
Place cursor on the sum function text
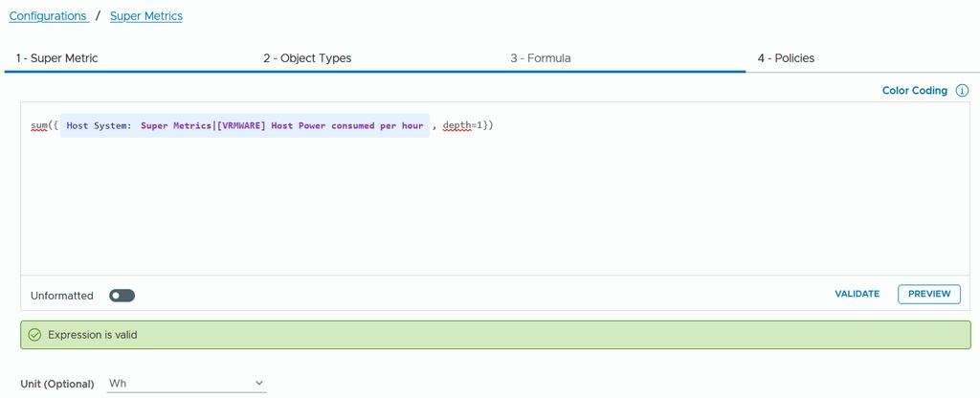pyautogui.click(x=38, y=125)
